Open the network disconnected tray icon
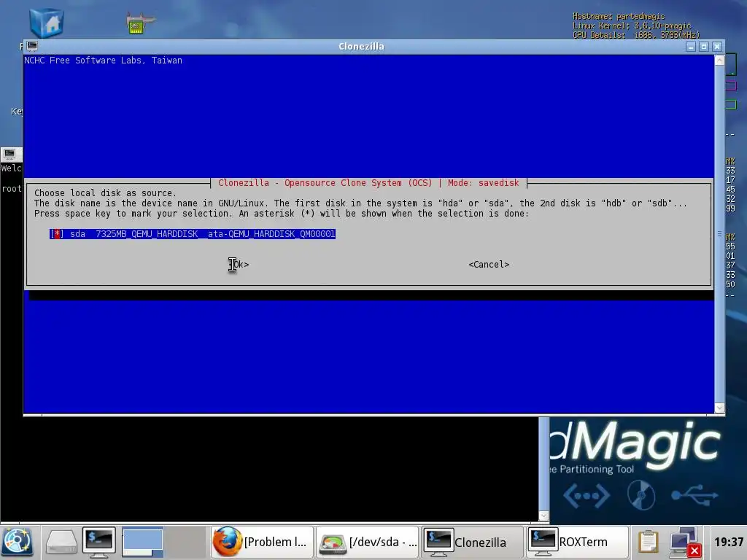This screenshot has width=747, height=560. coord(684,542)
